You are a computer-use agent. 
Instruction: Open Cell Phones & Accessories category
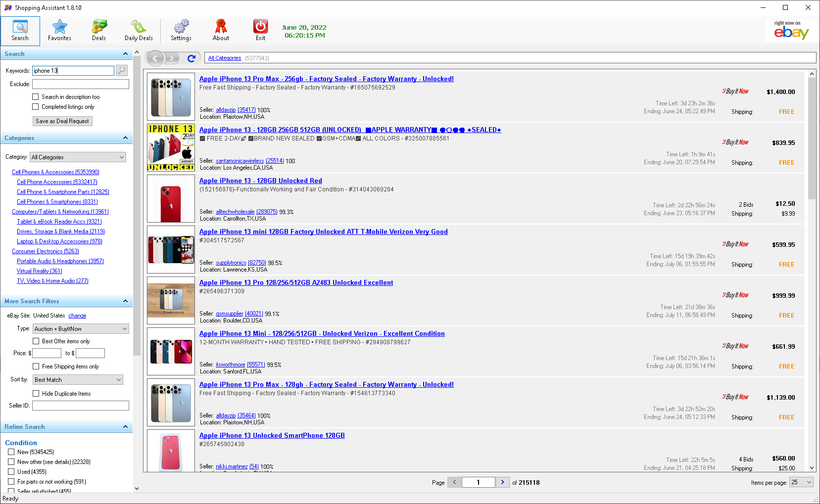click(55, 172)
